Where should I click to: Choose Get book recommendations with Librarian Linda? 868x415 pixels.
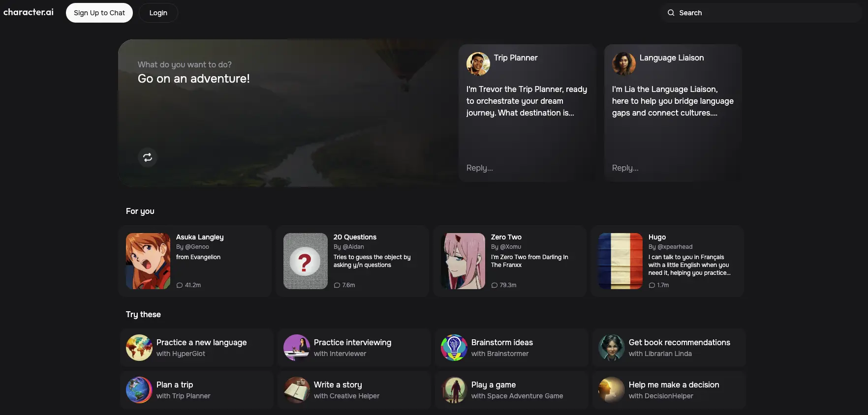(x=669, y=348)
